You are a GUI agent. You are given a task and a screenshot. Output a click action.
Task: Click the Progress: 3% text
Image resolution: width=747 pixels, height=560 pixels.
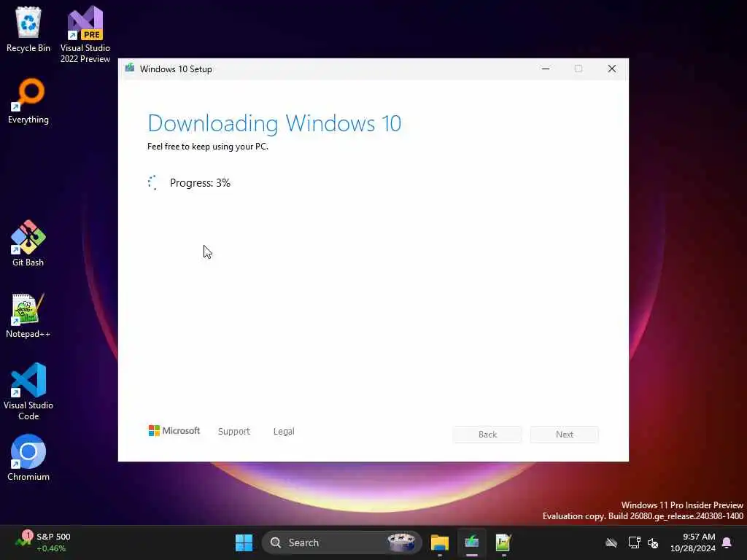[200, 183]
